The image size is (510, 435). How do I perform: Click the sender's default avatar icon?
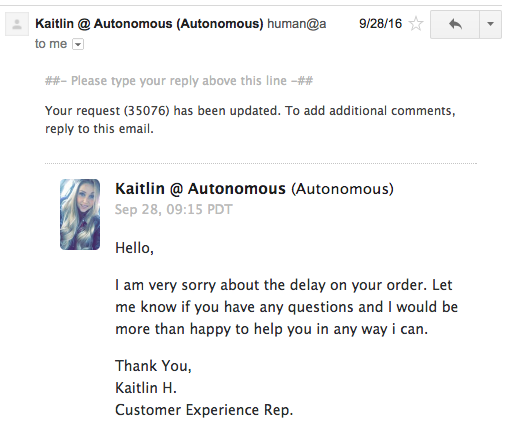click(17, 24)
